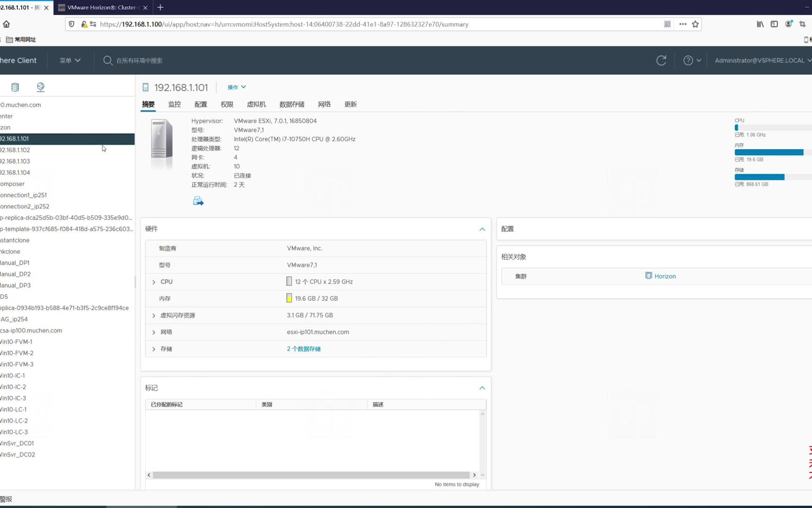This screenshot has width=812, height=508.
Task: Open the 数据存储 tab
Action: coord(292,104)
